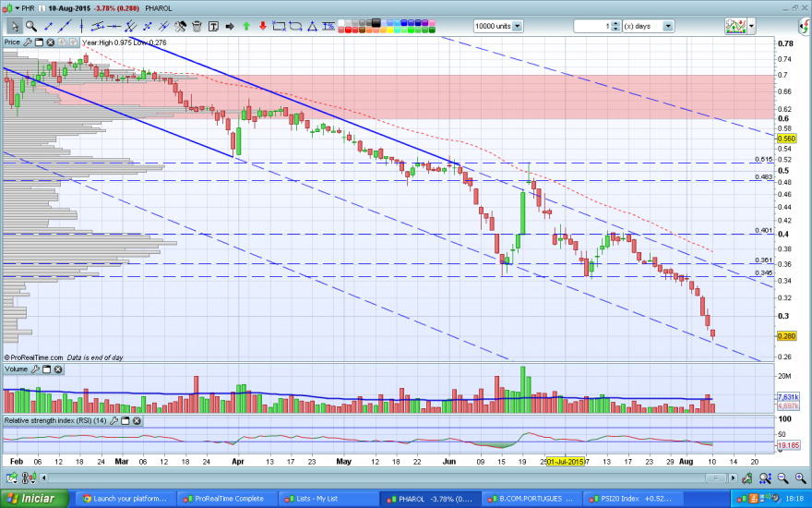Select the vertical line drawing tool
Image resolution: width=812 pixels, height=508 pixels.
(81, 26)
